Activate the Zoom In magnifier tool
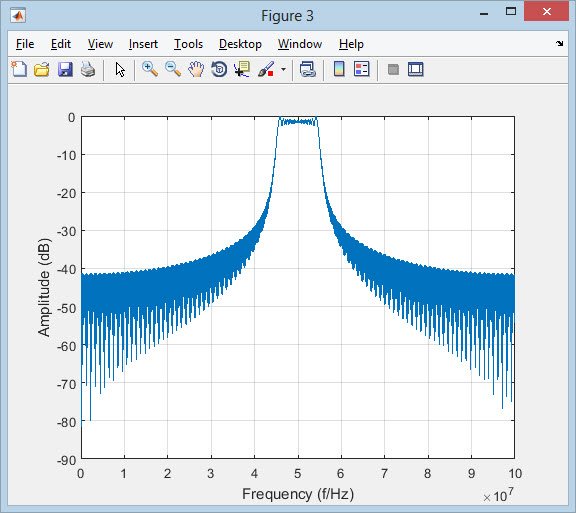The image size is (576, 513). pyautogui.click(x=150, y=69)
